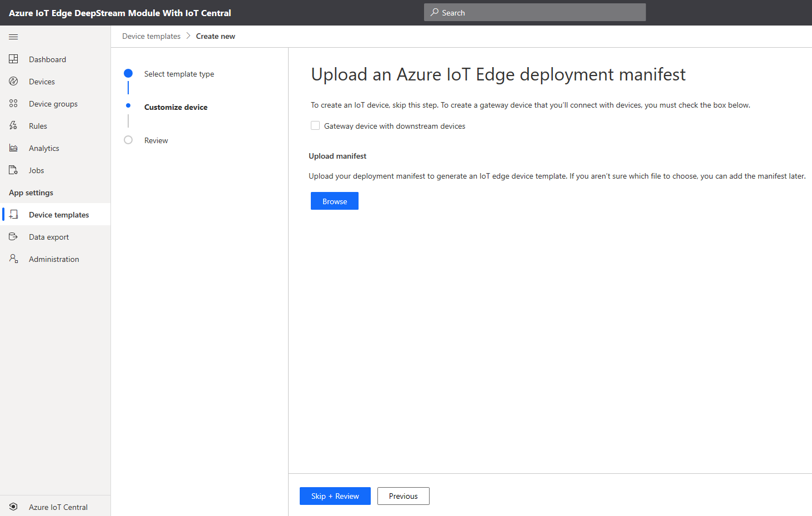
Task: Click Skip + Review button
Action: click(x=335, y=496)
